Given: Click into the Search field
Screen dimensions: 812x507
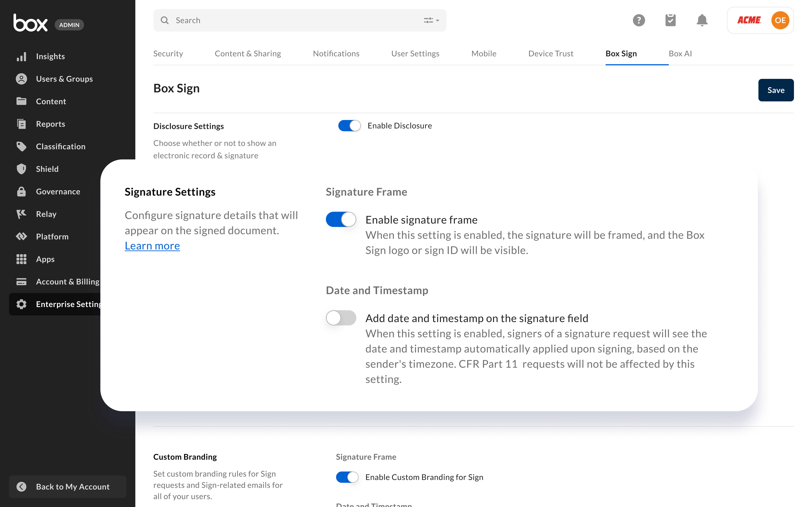Looking at the screenshot, I should click(x=289, y=20).
